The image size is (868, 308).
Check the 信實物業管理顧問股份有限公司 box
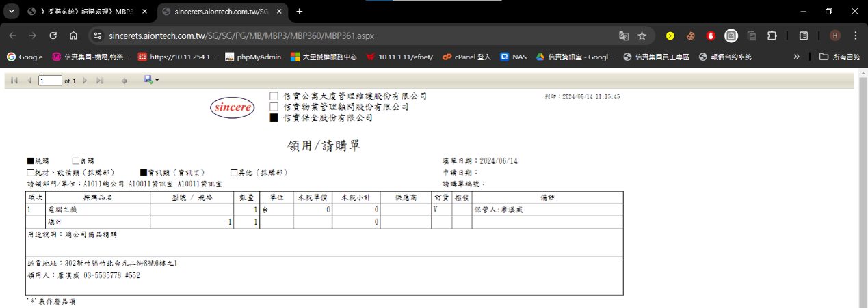tap(274, 107)
